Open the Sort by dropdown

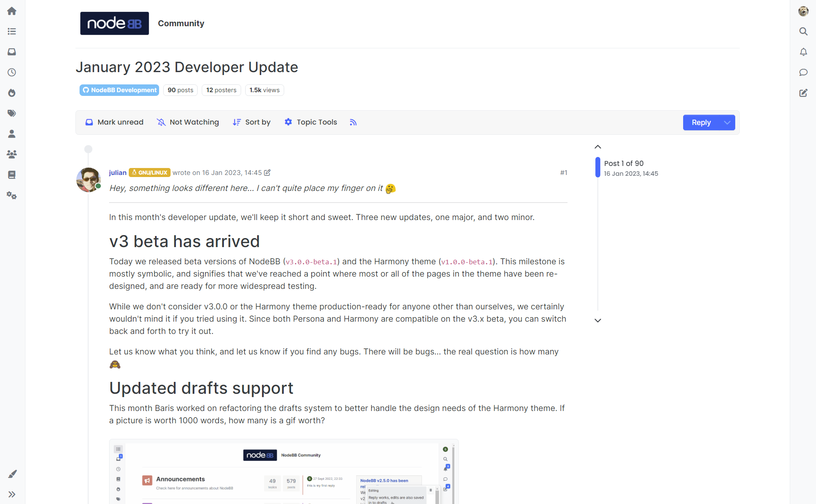click(252, 122)
